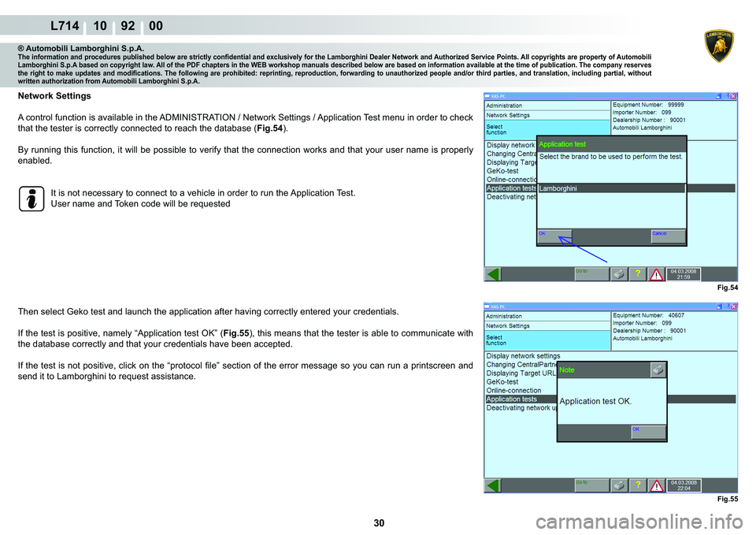Click the printer icon in Fig.54 bottom toolbar
Image resolution: width=756 pixels, height=535 pixels.
coord(619,274)
